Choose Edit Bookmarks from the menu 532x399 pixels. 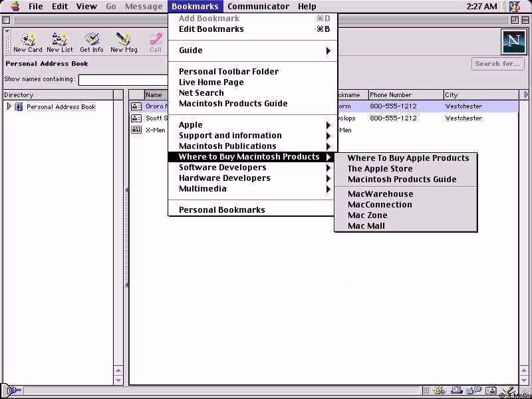(x=253, y=29)
